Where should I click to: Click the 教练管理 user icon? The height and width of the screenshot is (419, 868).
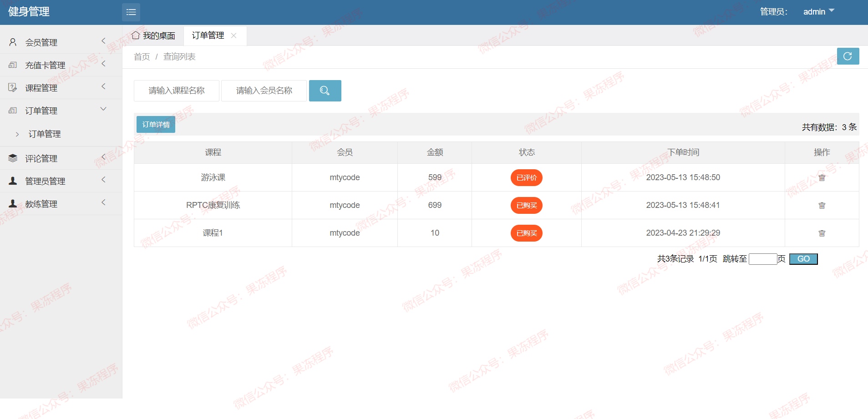(x=13, y=203)
